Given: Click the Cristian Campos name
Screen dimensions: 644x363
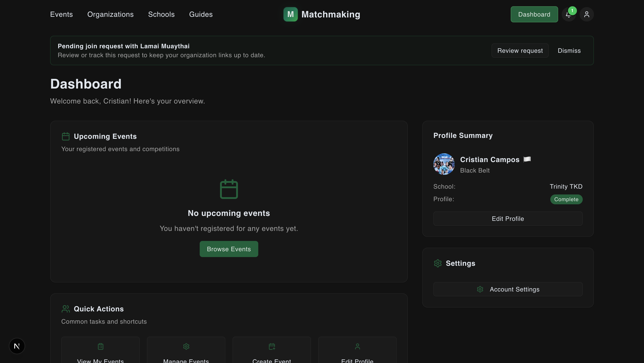Looking at the screenshot, I should click(x=489, y=159).
